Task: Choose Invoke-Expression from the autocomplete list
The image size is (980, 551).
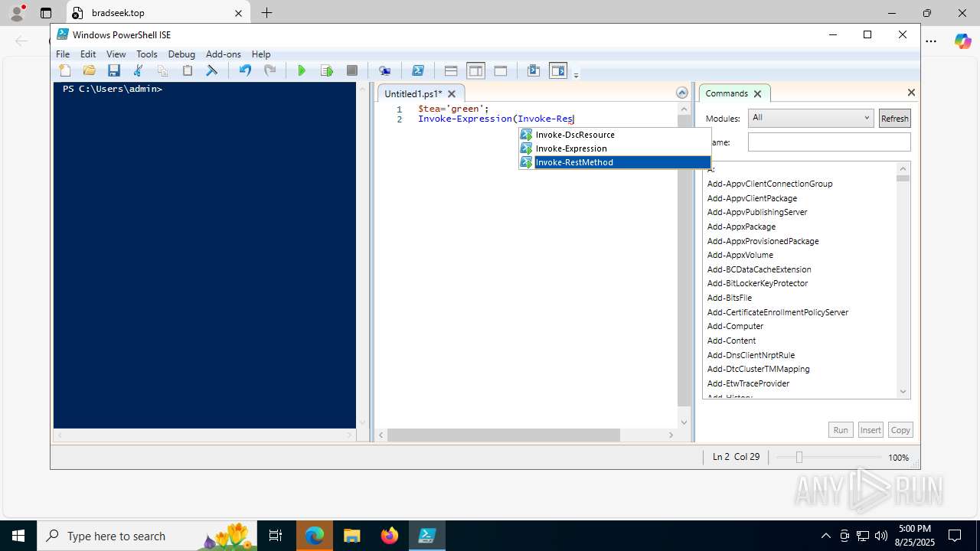Action: click(615, 148)
